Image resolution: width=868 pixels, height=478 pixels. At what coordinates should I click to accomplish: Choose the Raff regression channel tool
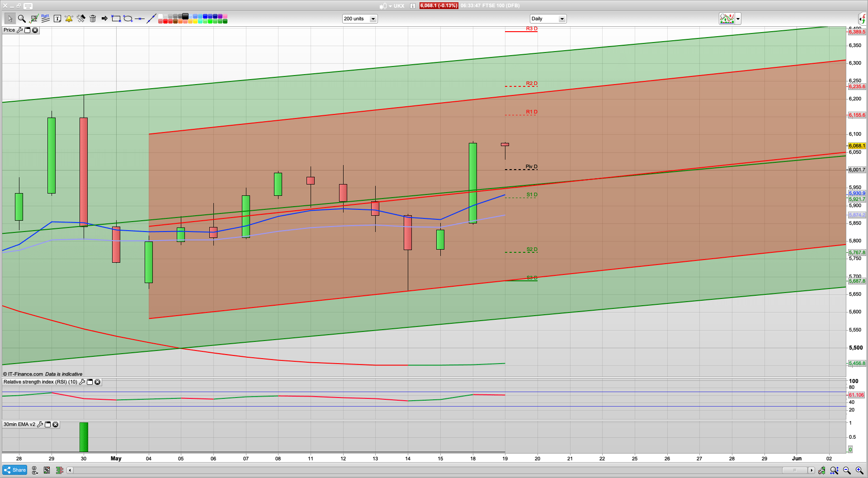(x=45, y=19)
